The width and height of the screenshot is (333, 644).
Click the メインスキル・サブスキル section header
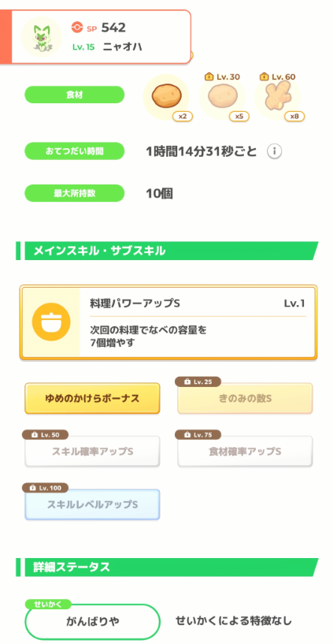point(168,251)
